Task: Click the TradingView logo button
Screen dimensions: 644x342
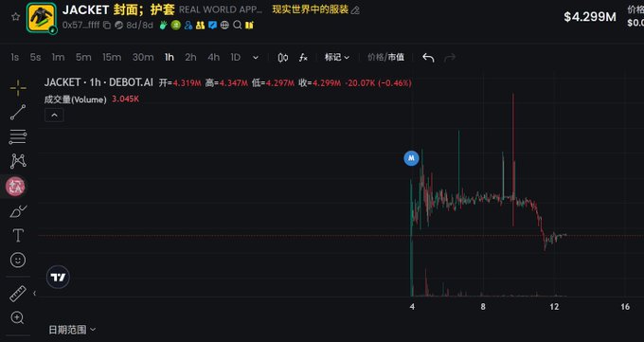Action: click(58, 277)
